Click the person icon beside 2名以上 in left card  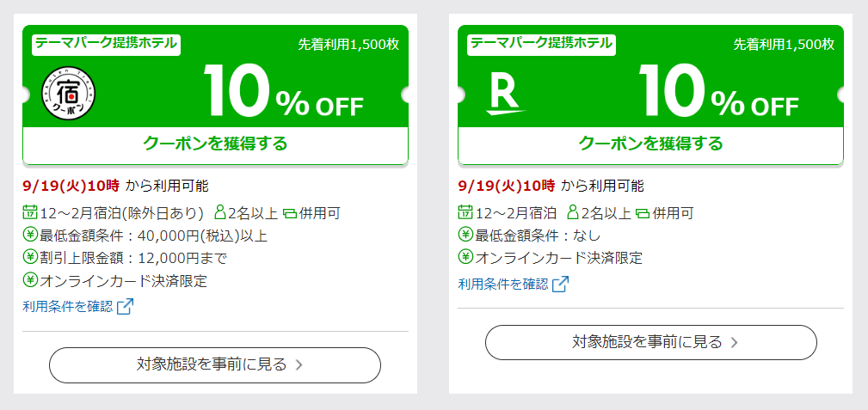(x=220, y=212)
